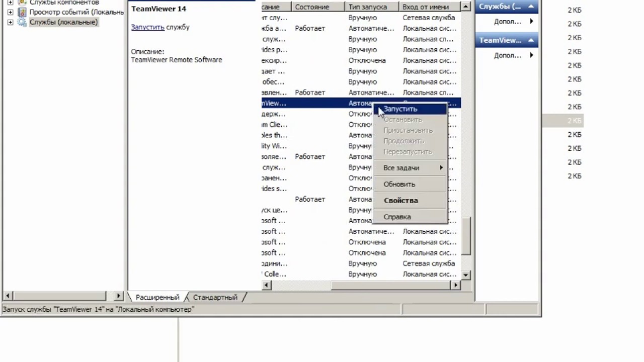644x362 pixels.
Task: Select the service row named одини...
Action: coord(361,263)
